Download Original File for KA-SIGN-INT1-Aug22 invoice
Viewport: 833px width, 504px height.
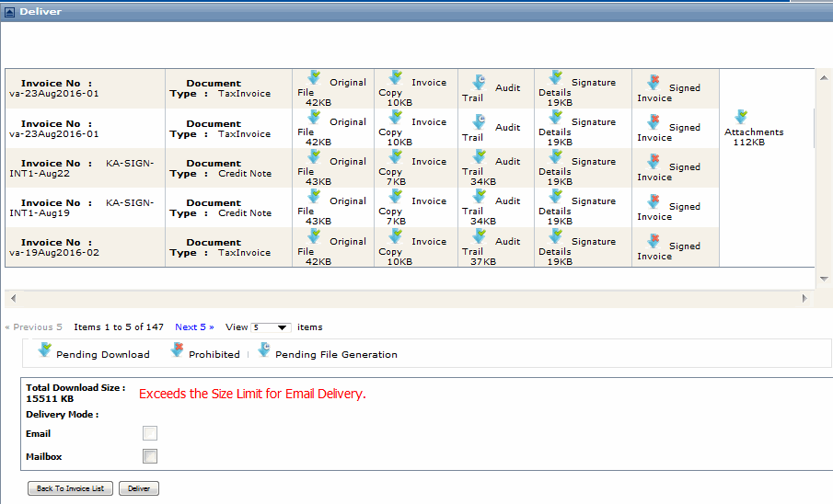click(x=314, y=157)
